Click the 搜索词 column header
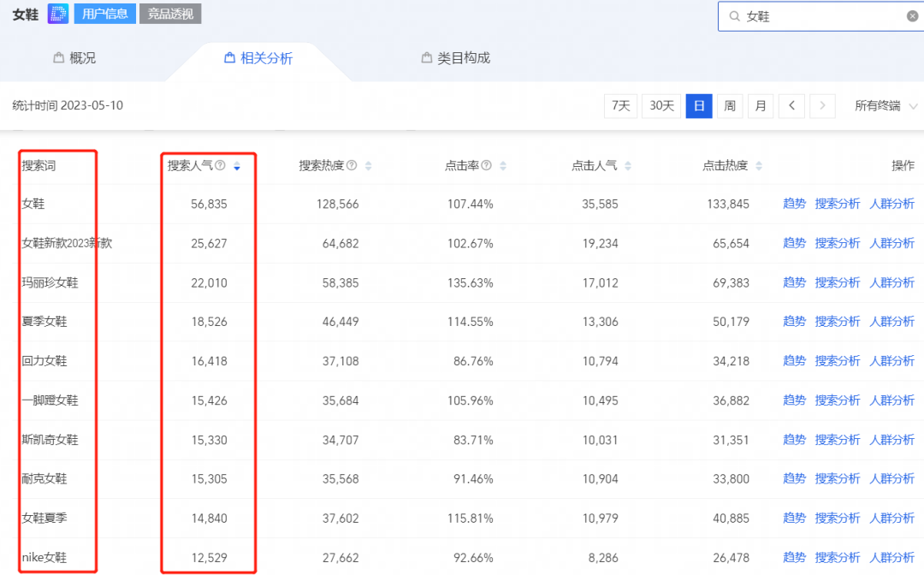 [38, 166]
